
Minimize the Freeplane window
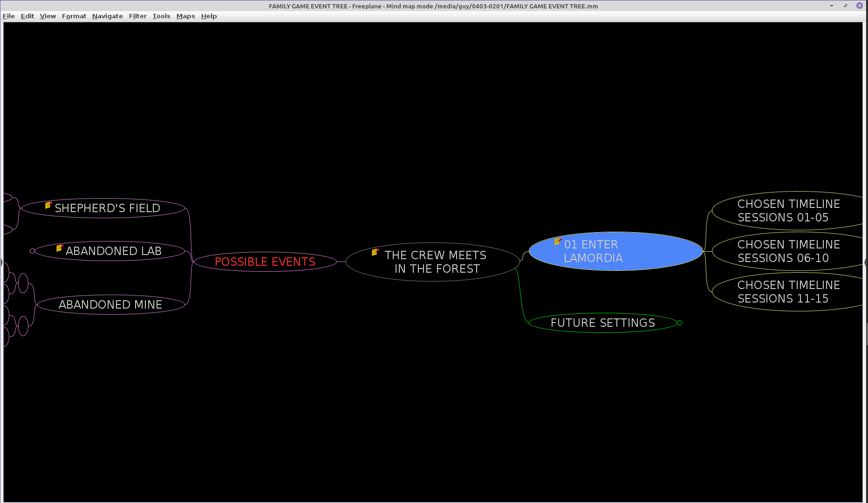(832, 6)
